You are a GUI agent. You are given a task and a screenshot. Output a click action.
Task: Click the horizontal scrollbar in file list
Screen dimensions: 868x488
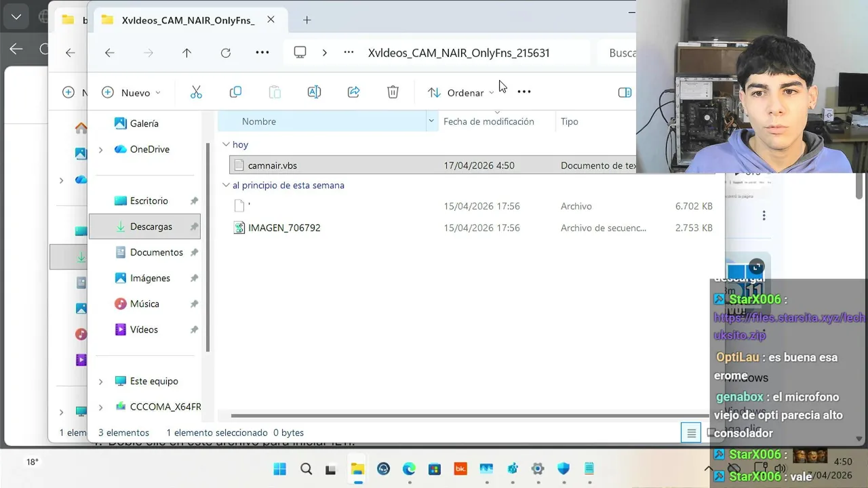(x=470, y=415)
